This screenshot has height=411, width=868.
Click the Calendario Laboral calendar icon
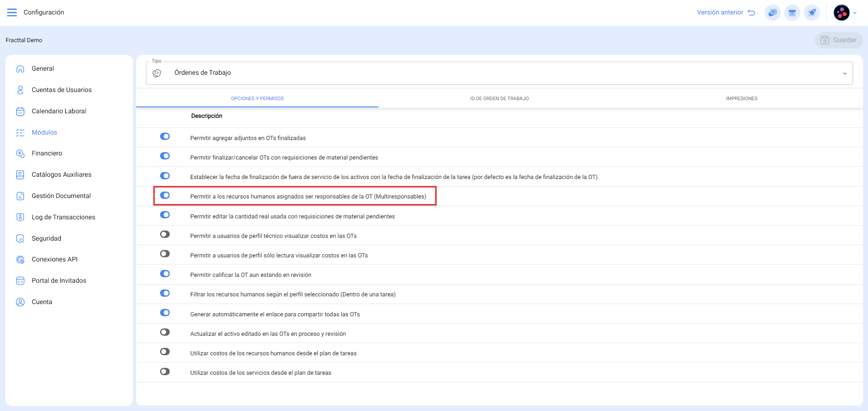[20, 111]
